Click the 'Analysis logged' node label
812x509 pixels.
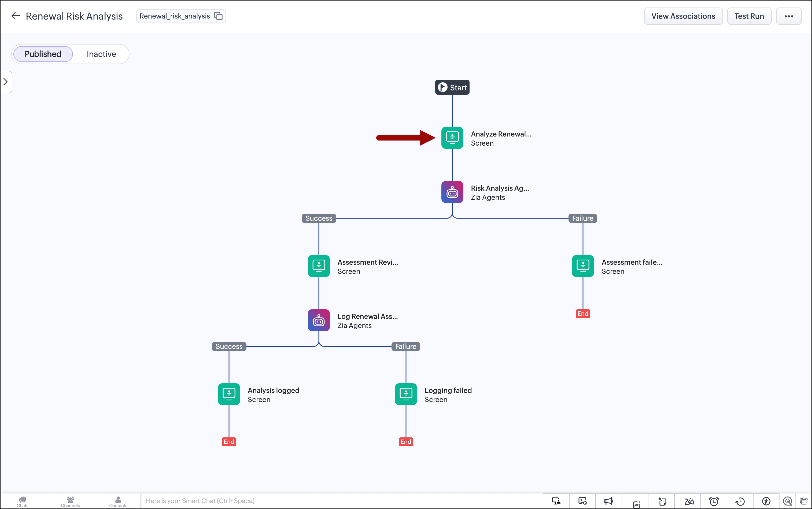click(273, 390)
